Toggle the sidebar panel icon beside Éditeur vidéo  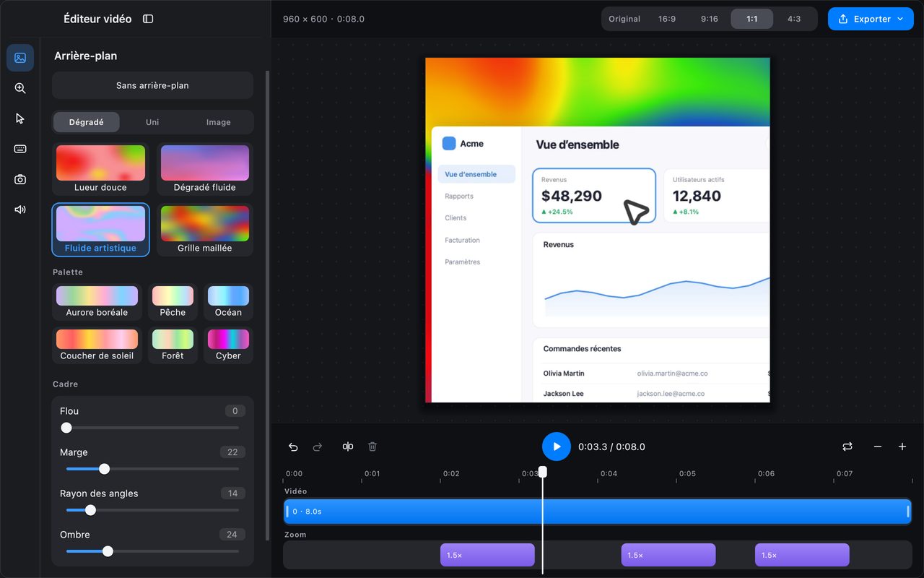pos(148,19)
